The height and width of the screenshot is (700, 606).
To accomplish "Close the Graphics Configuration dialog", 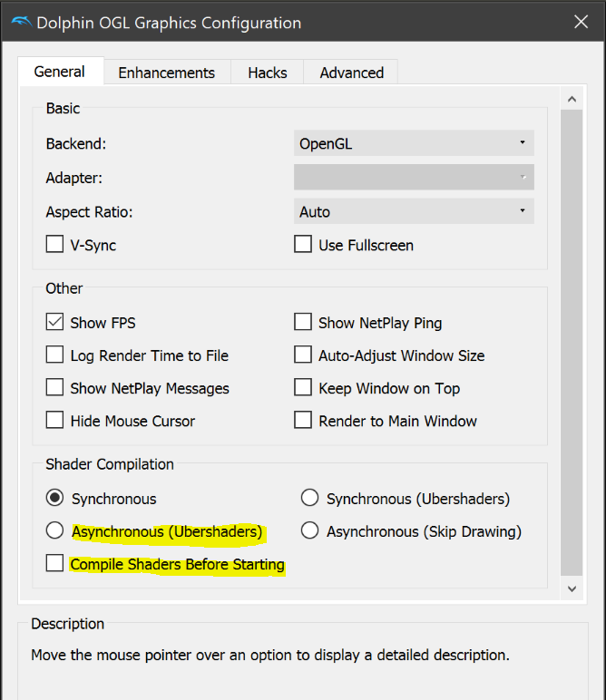I will pos(579,23).
